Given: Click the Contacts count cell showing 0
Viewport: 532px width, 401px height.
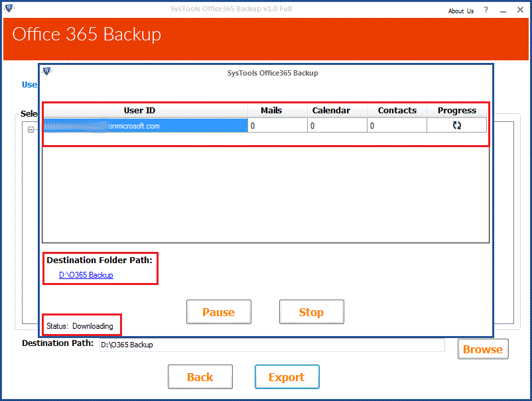Looking at the screenshot, I should 397,126.
